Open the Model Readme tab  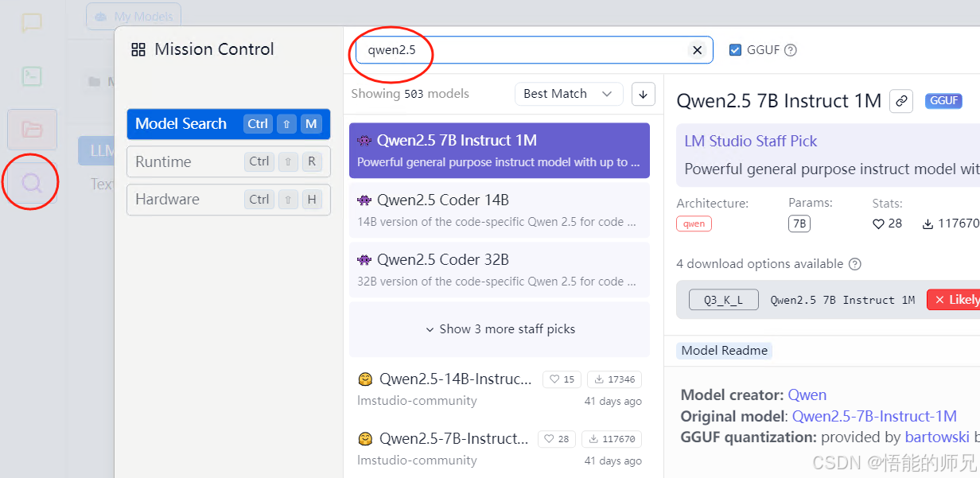725,350
